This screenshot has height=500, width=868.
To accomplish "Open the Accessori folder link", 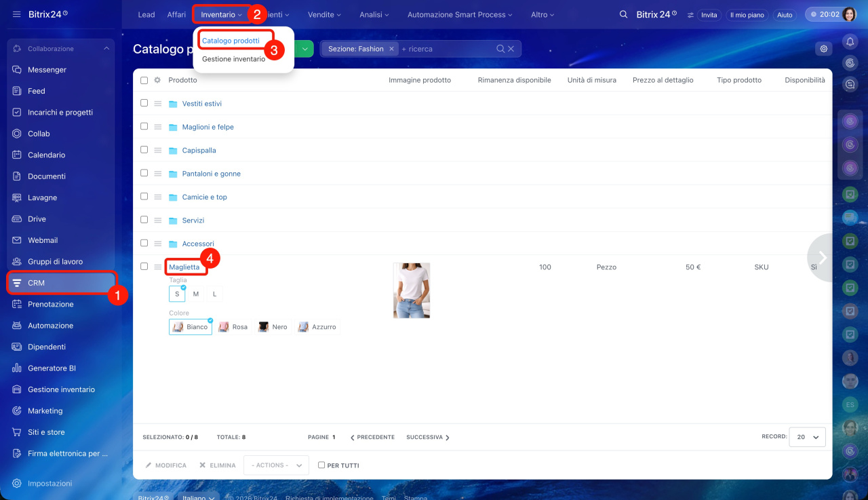I will pos(198,244).
